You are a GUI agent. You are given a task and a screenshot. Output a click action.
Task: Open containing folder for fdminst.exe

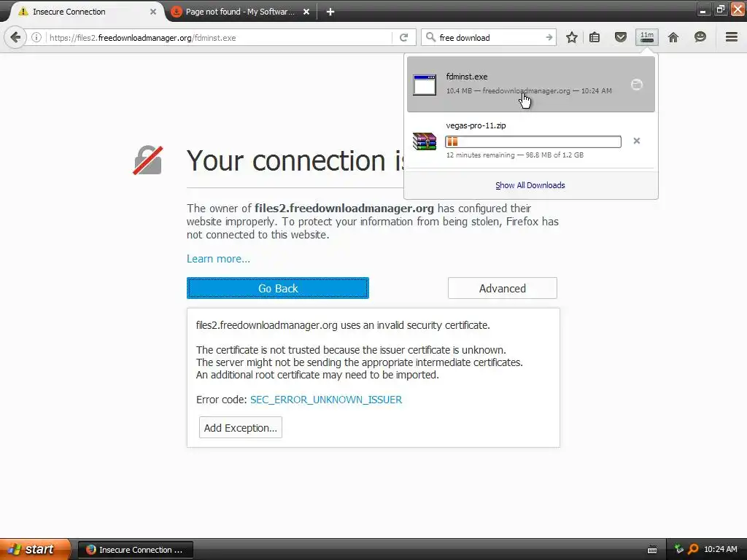[636, 85]
